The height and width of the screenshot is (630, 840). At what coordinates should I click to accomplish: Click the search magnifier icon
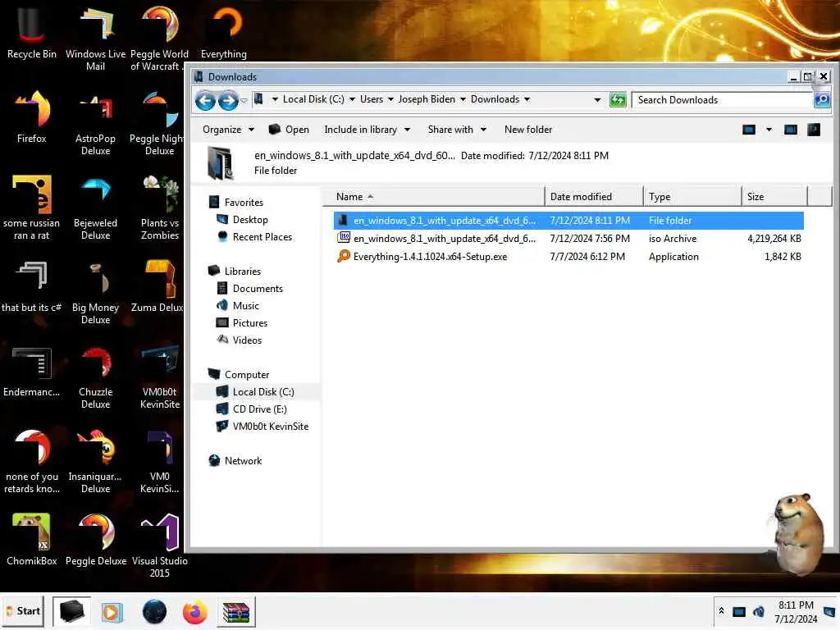821,99
